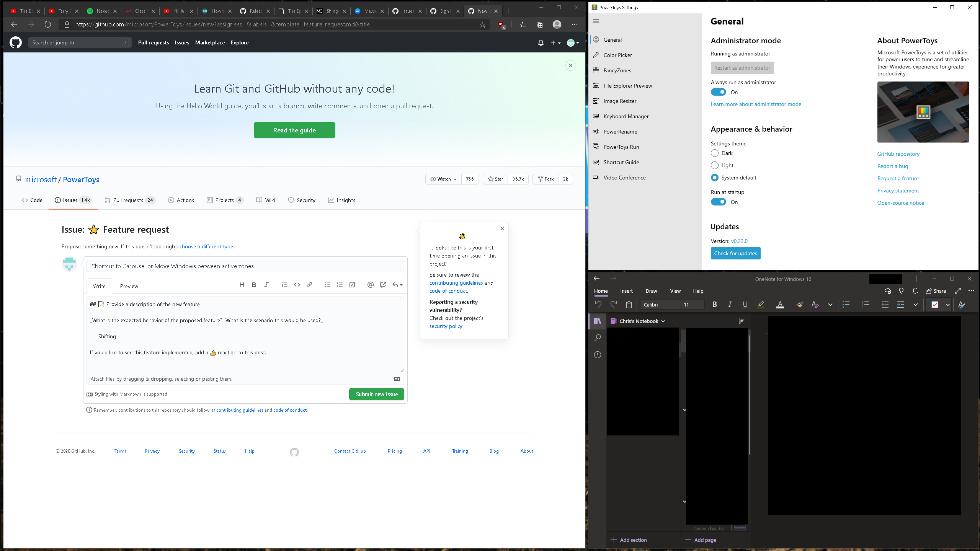Image resolution: width=980 pixels, height=551 pixels.
Task: Refresh the browser page
Action: click(47, 24)
